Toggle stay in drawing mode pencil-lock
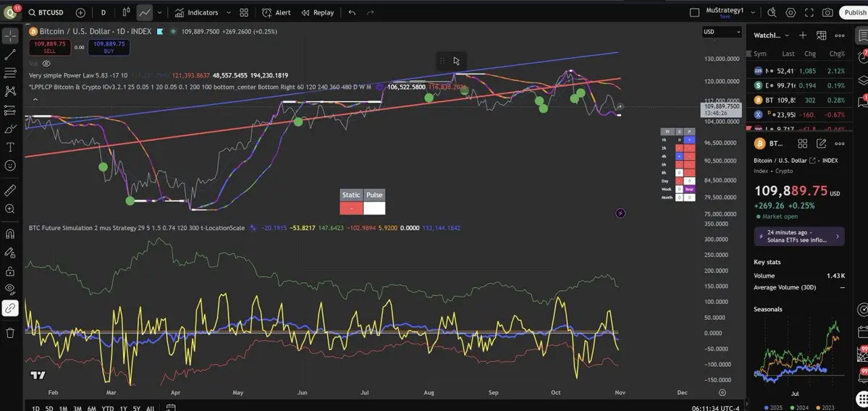This screenshot has height=411, width=868. (10, 253)
